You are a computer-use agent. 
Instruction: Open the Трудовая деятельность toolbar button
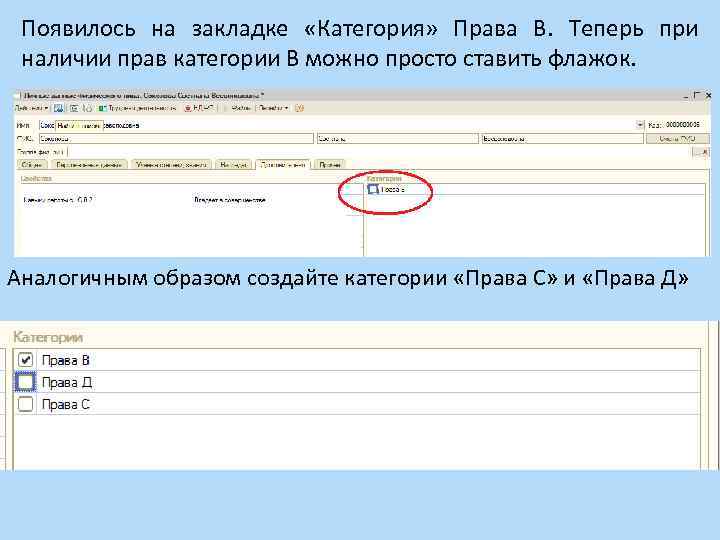[138, 108]
